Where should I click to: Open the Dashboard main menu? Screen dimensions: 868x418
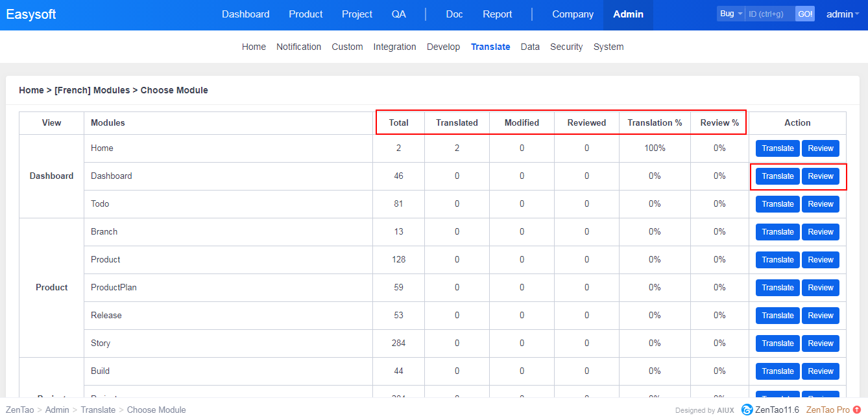245,14
